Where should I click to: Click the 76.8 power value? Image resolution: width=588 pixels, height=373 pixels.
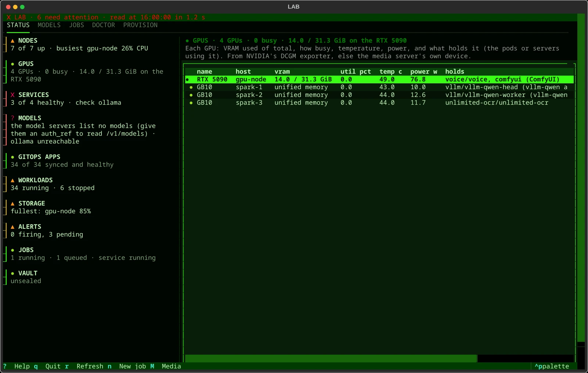(418, 79)
